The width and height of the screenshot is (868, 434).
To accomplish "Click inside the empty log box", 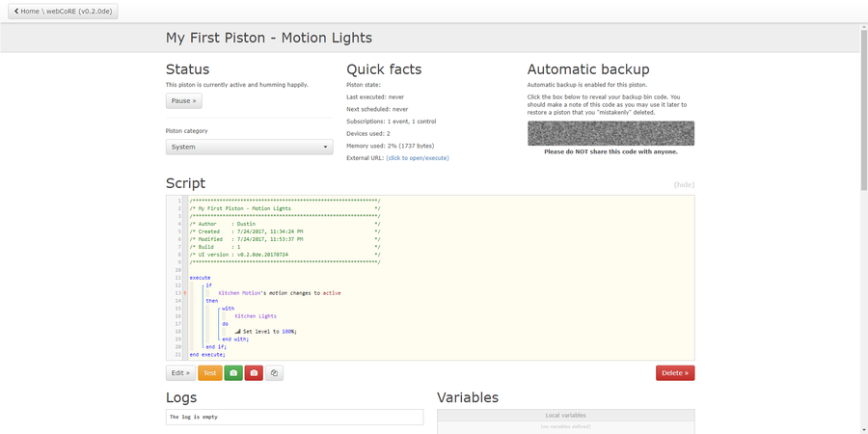I will 294,417.
